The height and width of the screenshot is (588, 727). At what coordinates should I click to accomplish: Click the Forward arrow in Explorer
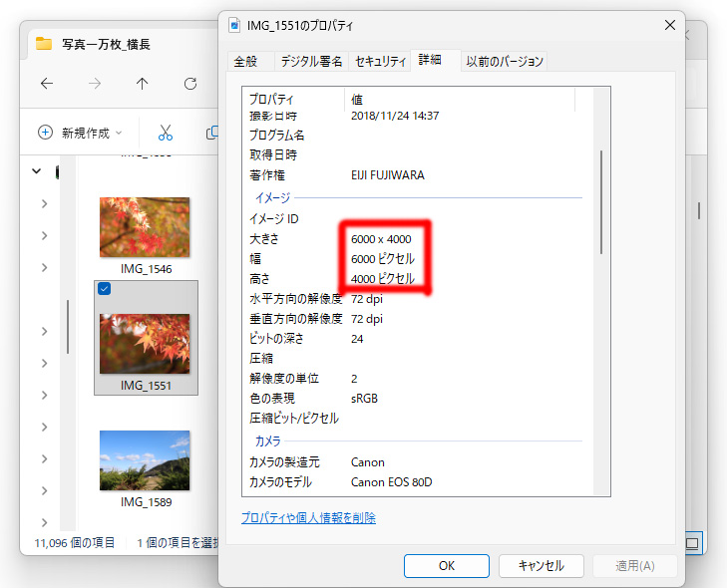95,84
